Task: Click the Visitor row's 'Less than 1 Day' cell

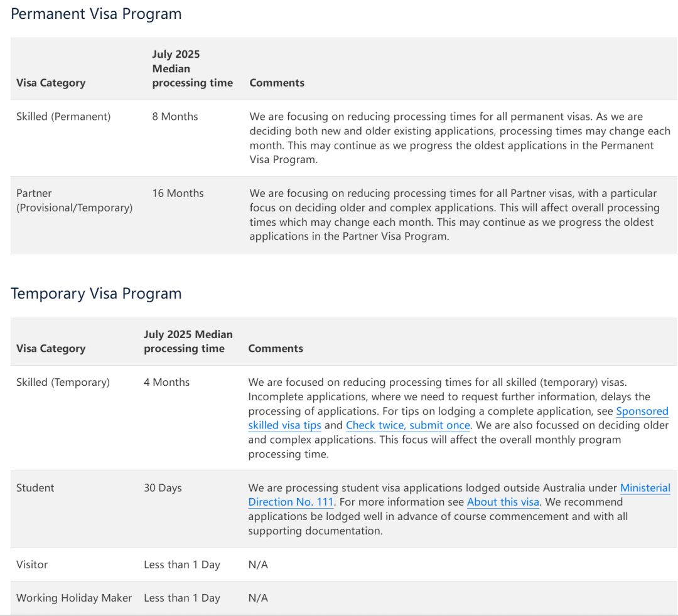Action: click(181, 565)
